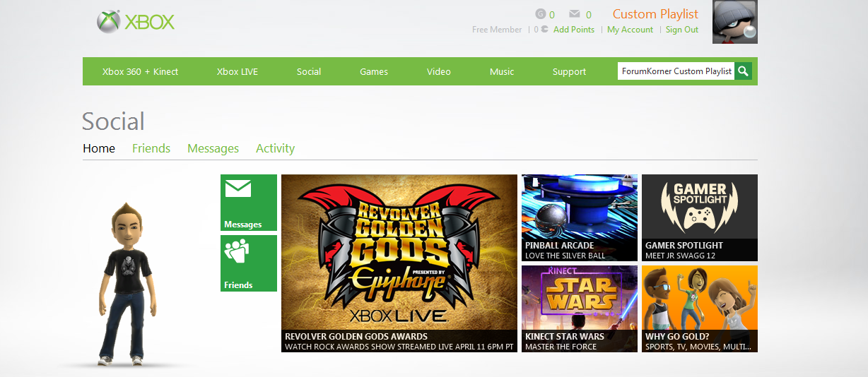Click the Free Member status text
Screen dimensions: 868x377
[x=497, y=30]
